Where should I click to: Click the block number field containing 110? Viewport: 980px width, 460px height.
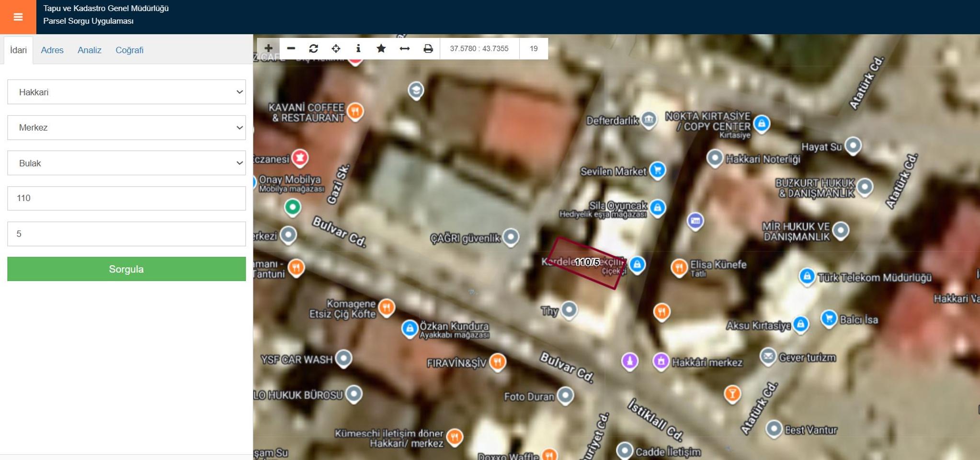(x=126, y=198)
